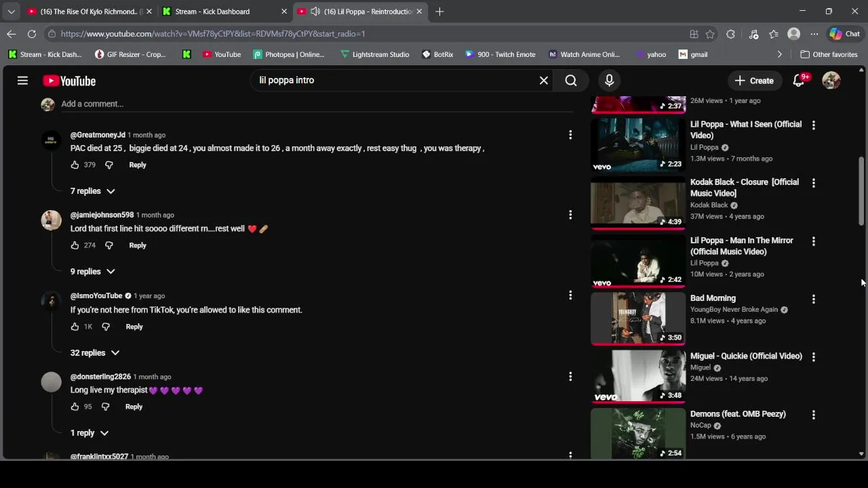Like the @IsmoYouTube comment
Image resolution: width=868 pixels, height=488 pixels.
click(75, 327)
